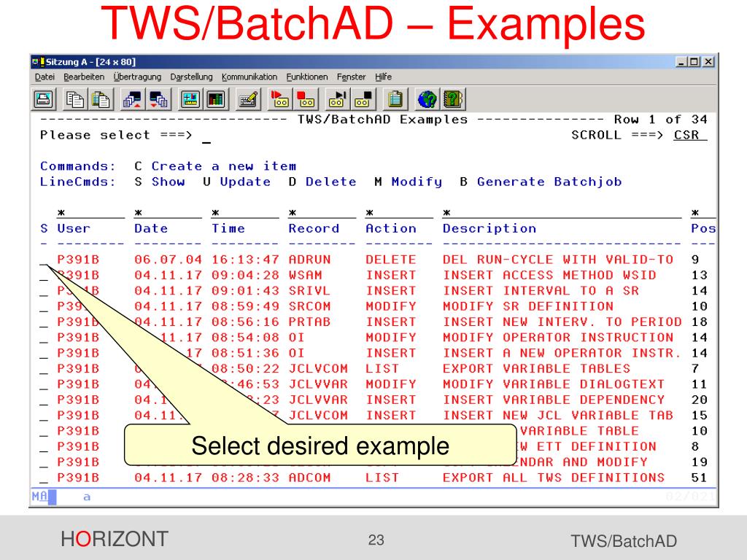The width and height of the screenshot is (747, 560).
Task: Click the 'Modify' line command text
Action: point(417,182)
